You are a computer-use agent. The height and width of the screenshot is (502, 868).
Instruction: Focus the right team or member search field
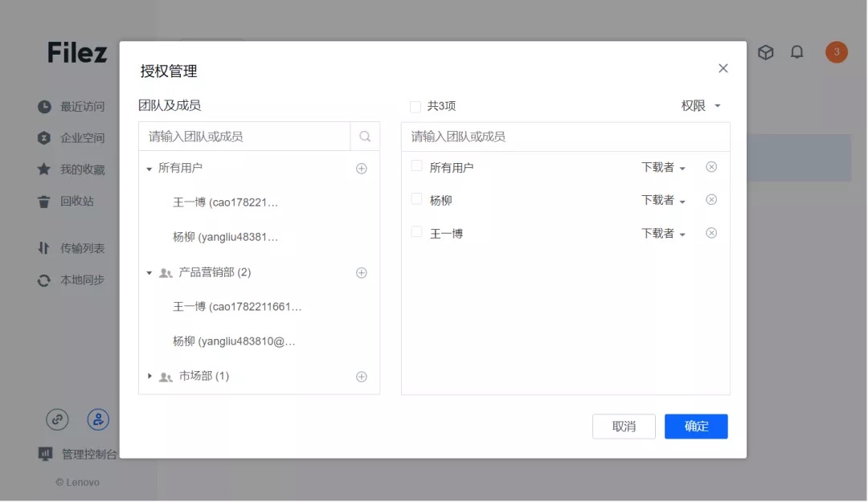point(565,137)
